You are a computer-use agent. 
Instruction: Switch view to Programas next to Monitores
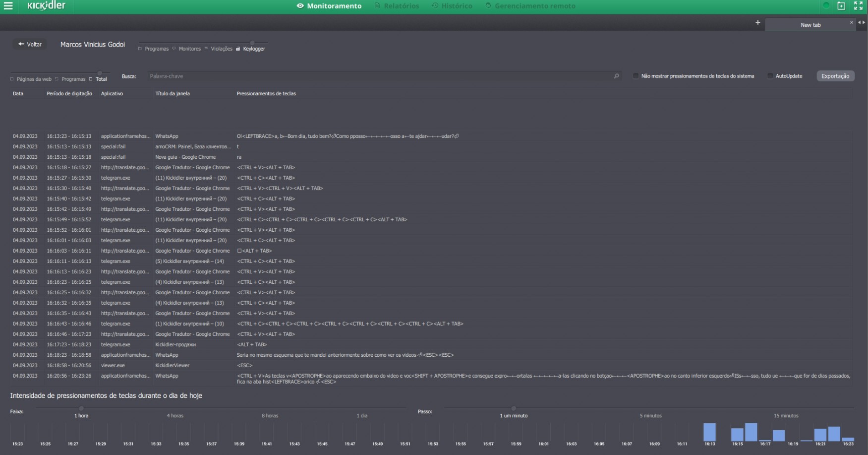click(x=154, y=49)
